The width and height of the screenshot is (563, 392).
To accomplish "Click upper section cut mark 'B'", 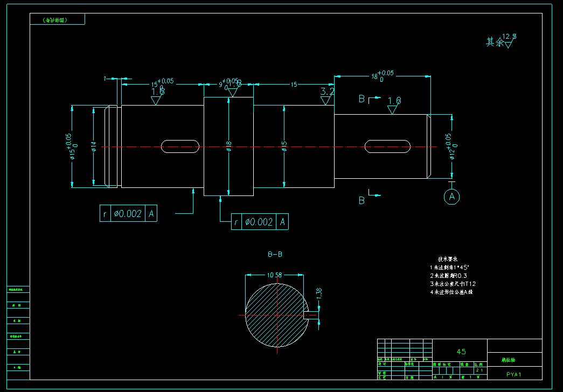I will [x=362, y=99].
